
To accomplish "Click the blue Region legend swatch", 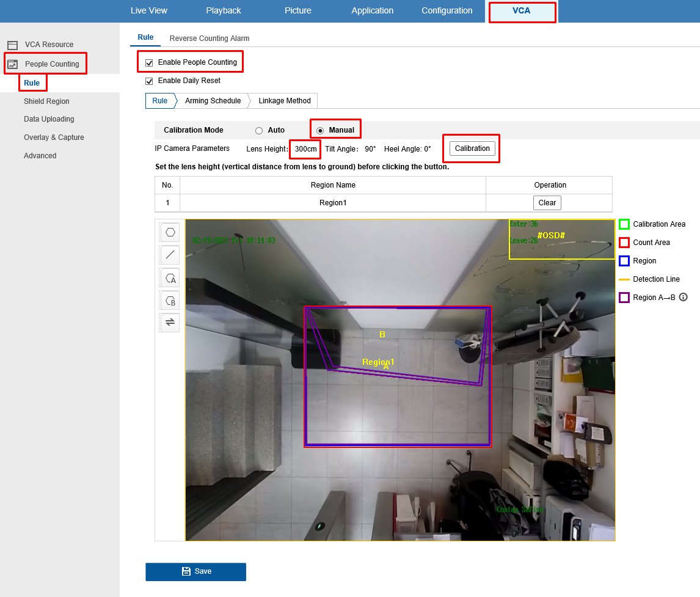I will [624, 261].
